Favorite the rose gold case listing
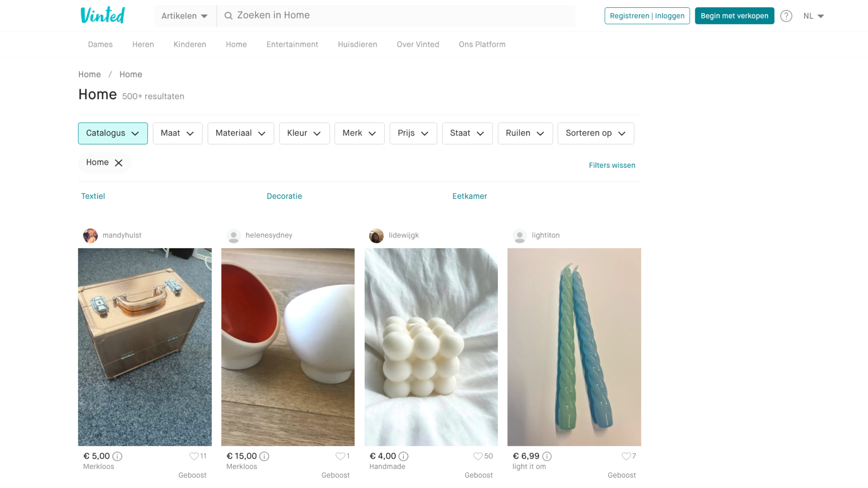868x488 pixels. coord(194,456)
